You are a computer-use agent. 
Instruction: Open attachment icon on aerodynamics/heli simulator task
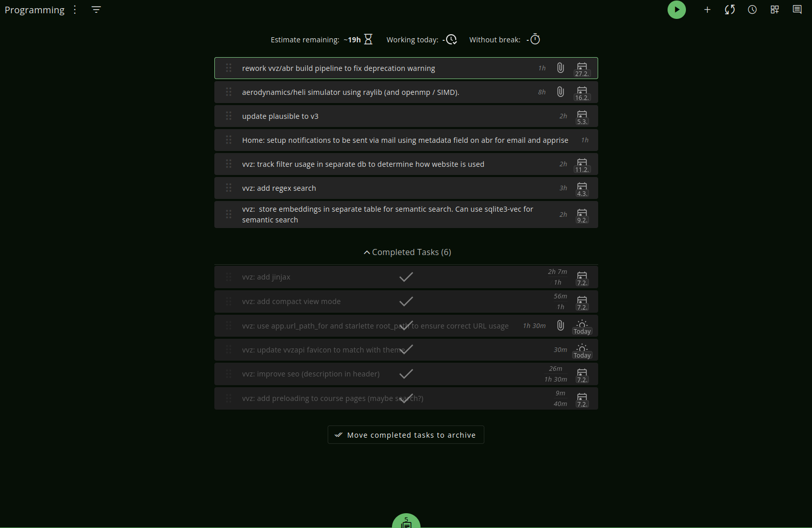(x=560, y=92)
